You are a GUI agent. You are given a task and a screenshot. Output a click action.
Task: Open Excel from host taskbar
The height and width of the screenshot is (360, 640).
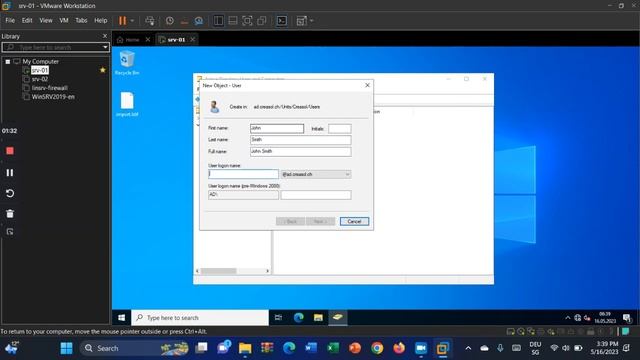333,348
